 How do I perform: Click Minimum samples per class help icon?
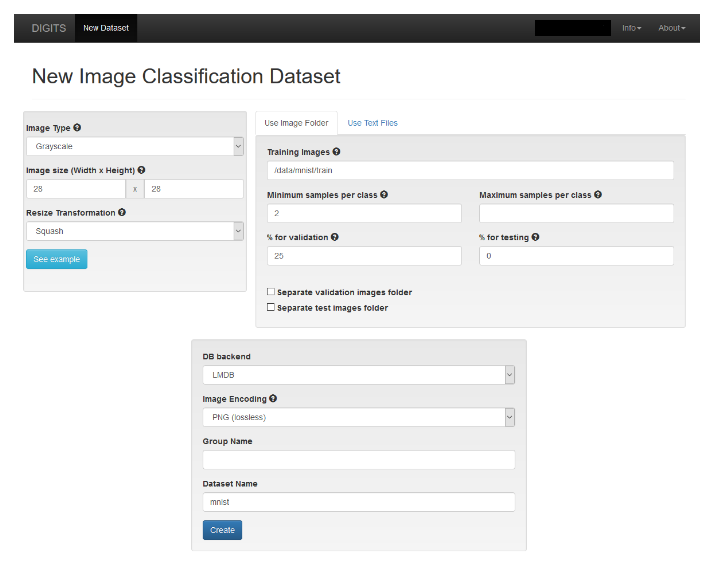tap(384, 195)
